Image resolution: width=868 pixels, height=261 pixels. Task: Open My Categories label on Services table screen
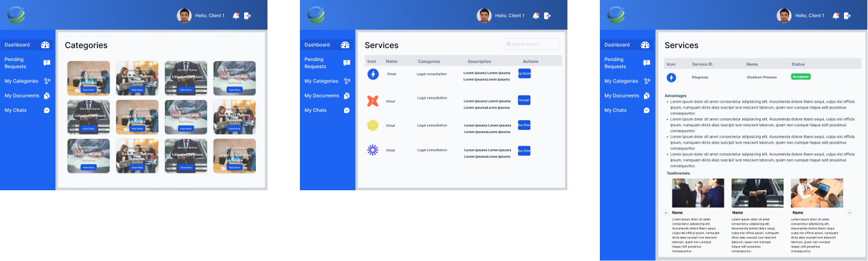click(x=321, y=81)
